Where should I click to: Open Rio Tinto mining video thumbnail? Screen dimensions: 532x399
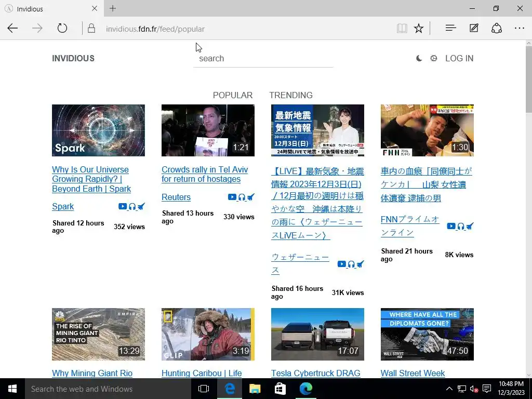click(x=98, y=334)
